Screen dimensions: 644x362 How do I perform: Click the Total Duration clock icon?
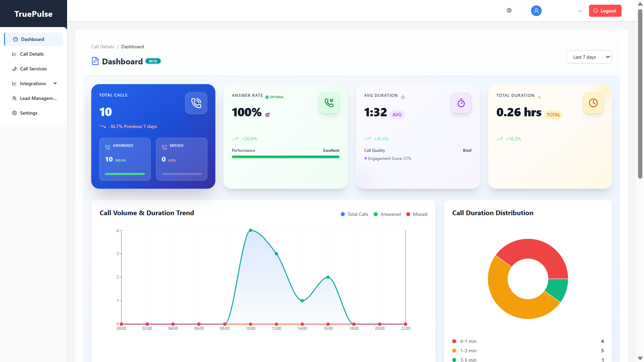tap(593, 103)
